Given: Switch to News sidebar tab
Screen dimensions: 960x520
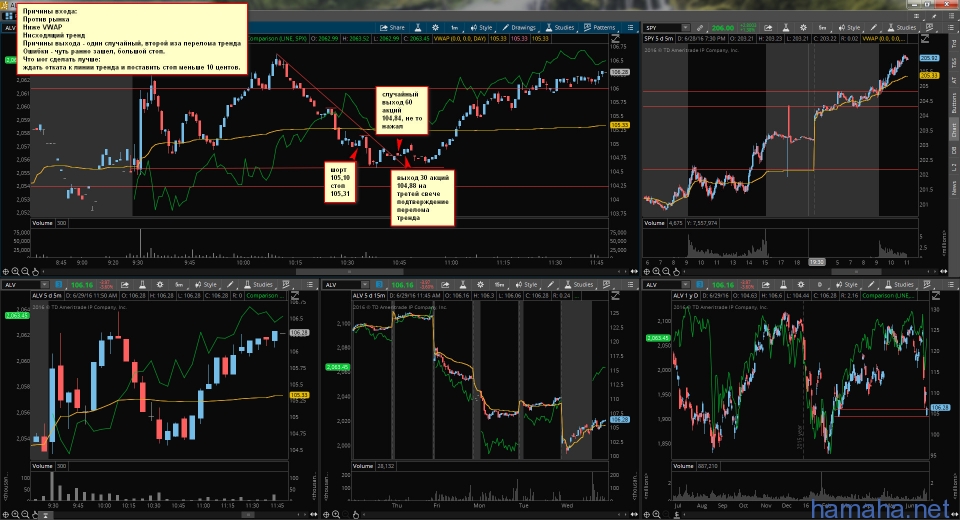Looking at the screenshot, I should point(953,187).
